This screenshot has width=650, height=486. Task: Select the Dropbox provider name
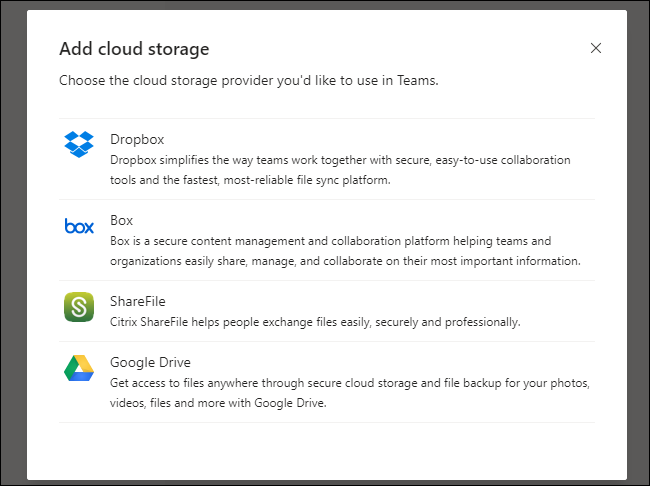point(136,139)
